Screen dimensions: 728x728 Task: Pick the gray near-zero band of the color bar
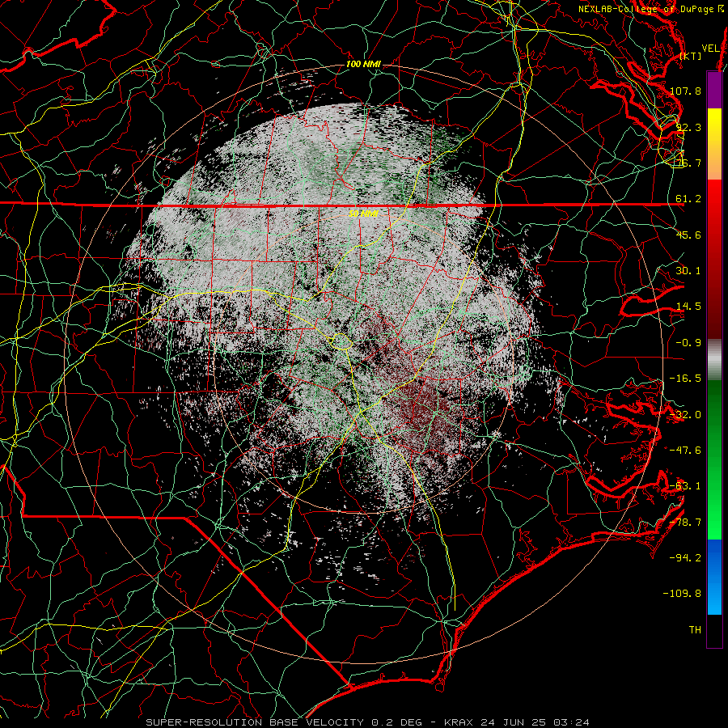tap(714, 360)
